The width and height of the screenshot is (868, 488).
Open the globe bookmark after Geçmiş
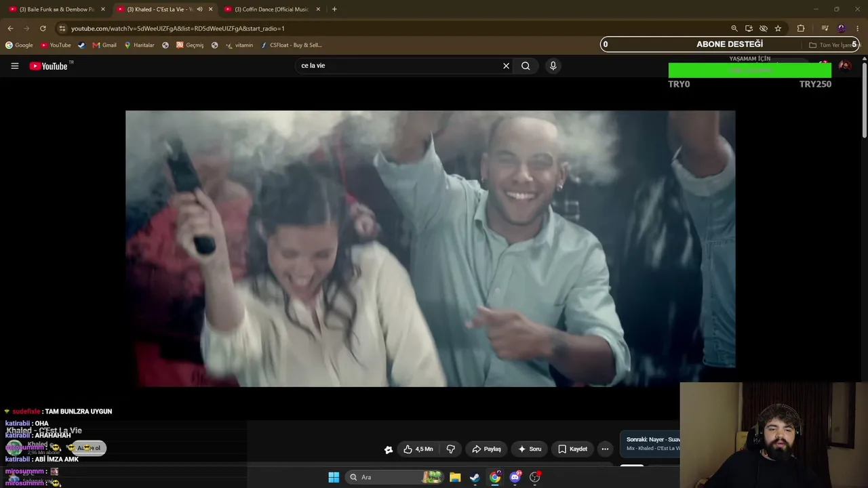[x=214, y=45]
